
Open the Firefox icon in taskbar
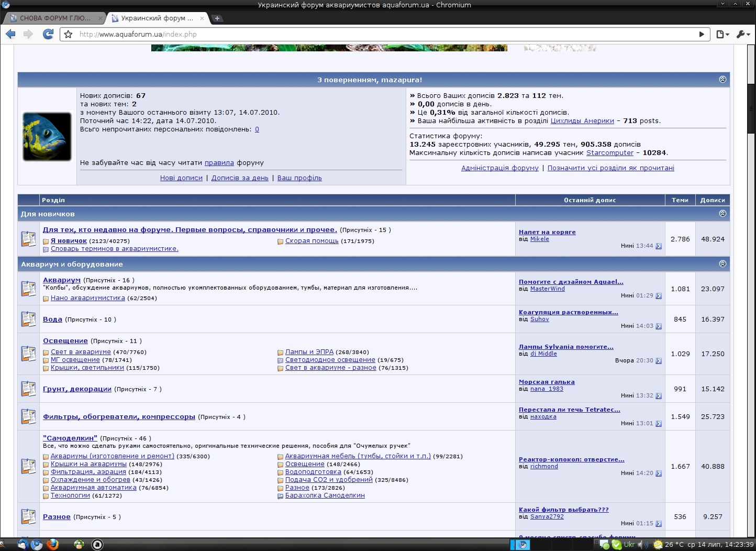(52, 544)
